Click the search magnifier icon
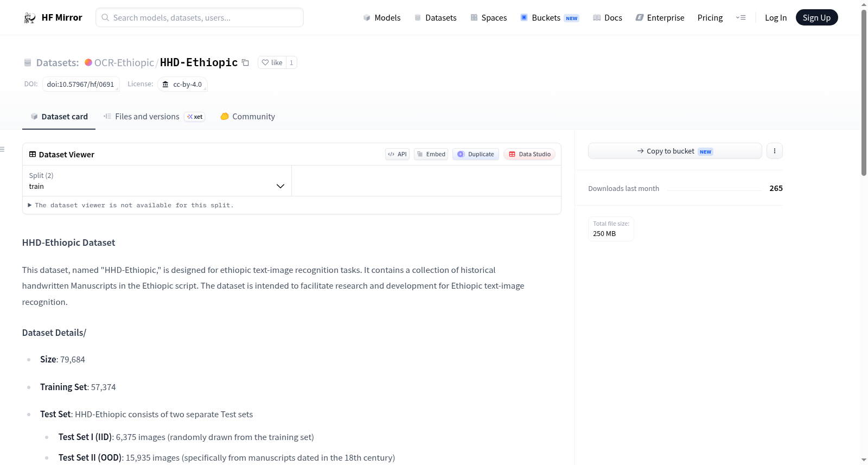The height and width of the screenshot is (465, 868). click(x=105, y=17)
